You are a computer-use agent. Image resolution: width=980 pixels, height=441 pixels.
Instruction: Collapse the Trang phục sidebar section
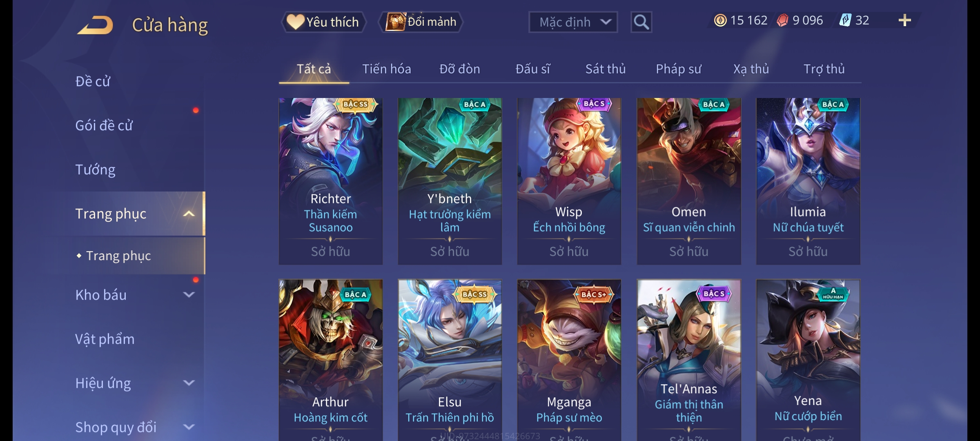[x=189, y=214]
